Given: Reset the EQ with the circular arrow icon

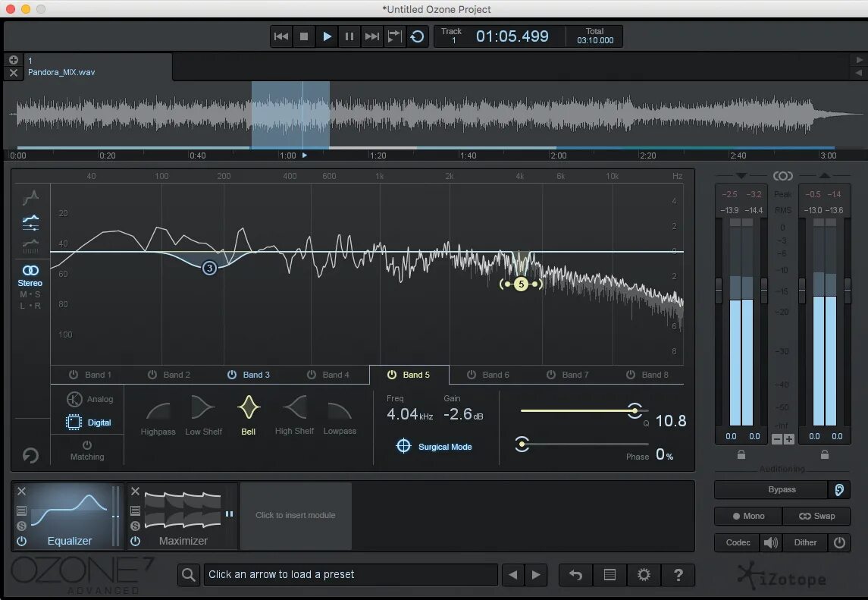Looking at the screenshot, I should click(30, 455).
